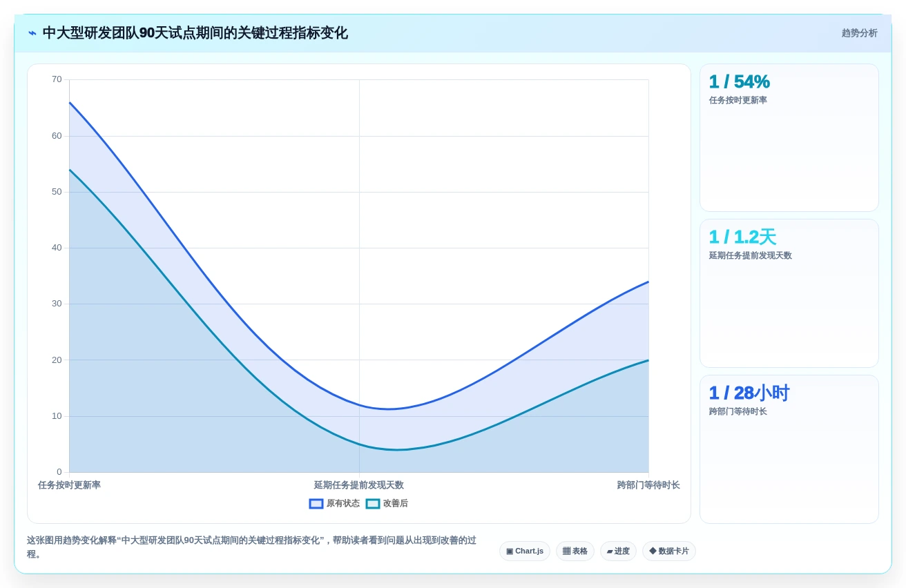Screen dimensions: 906x588
Task: Click the y-axis tick 40
Action: (57, 248)
